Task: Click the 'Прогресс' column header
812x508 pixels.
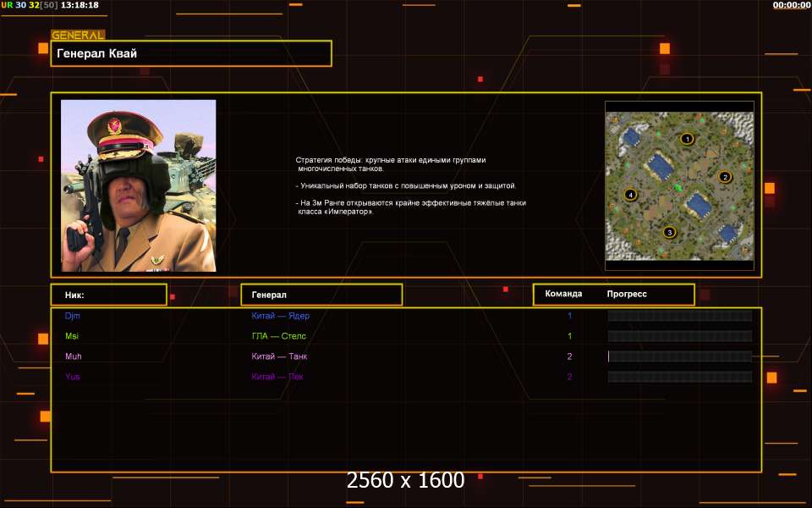Action: [x=627, y=294]
